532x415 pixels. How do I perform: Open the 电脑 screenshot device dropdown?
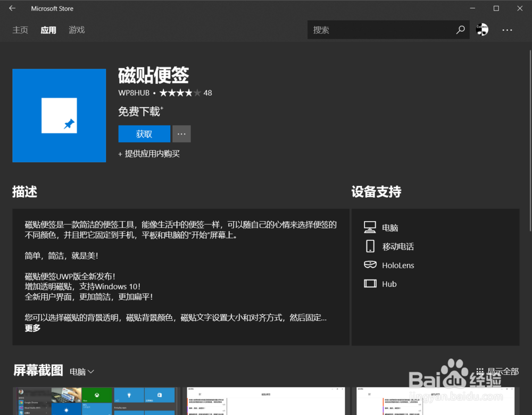click(82, 371)
